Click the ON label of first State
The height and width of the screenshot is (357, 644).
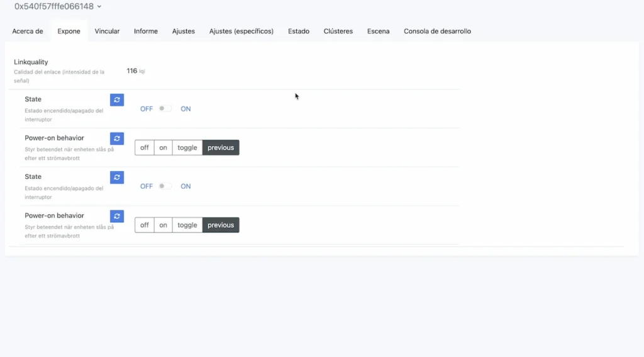pyautogui.click(x=186, y=109)
